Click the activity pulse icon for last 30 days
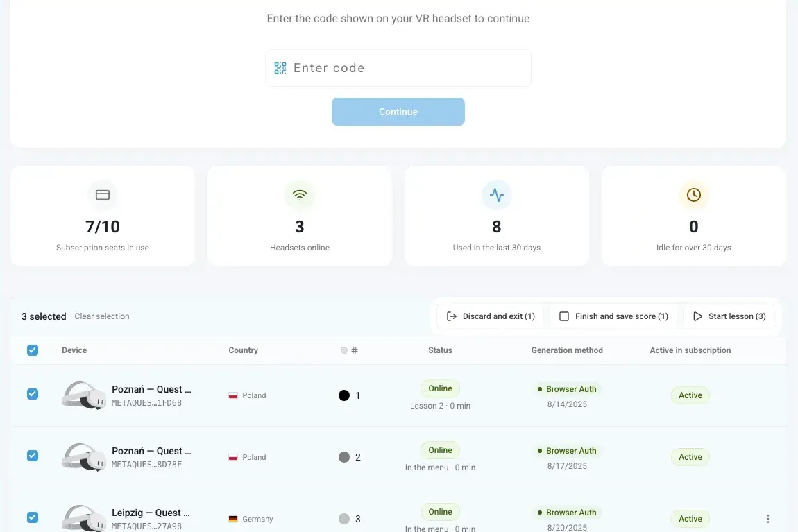798x532 pixels. tap(497, 195)
